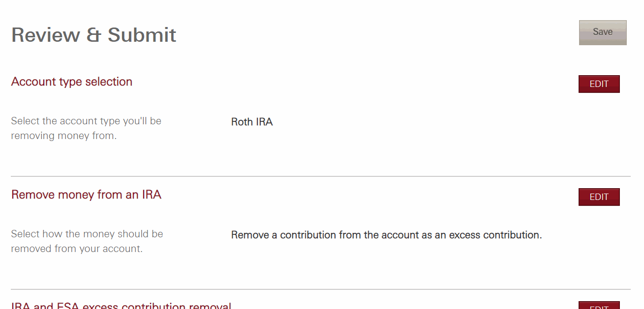The width and height of the screenshot is (644, 309).
Task: Click the Roth IRA answer text
Action: [252, 121]
